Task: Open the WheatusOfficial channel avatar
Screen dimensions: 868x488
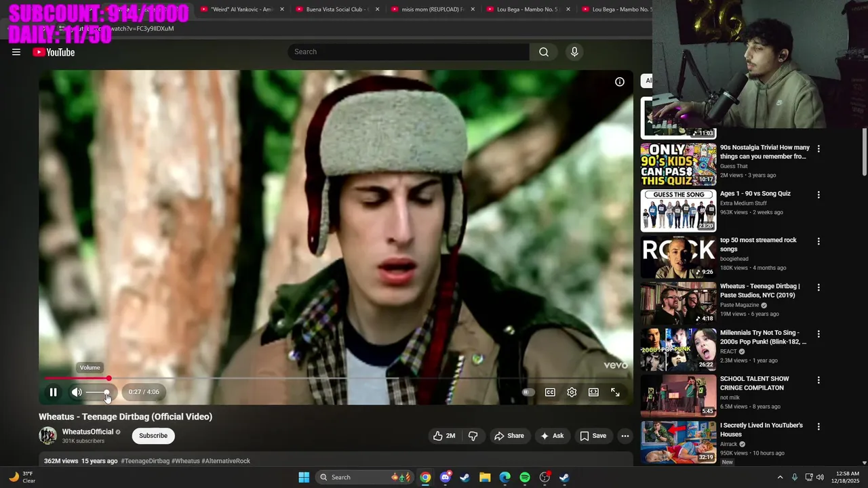Action: coord(47,436)
